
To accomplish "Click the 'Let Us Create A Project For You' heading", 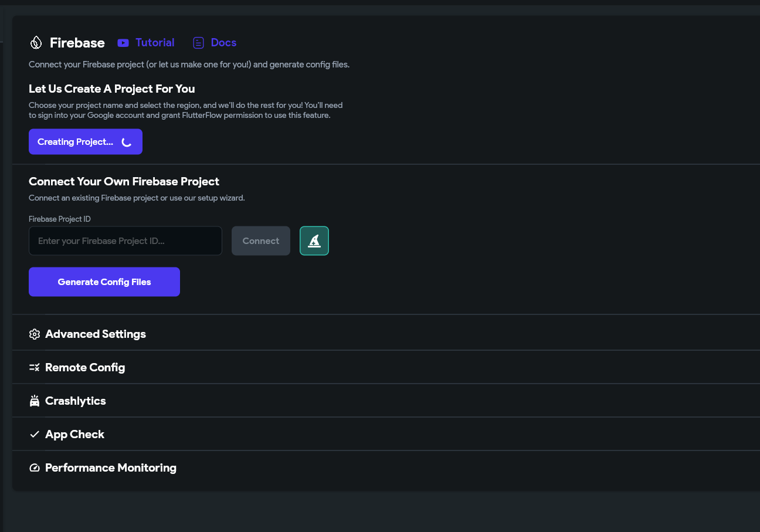I will coord(112,89).
